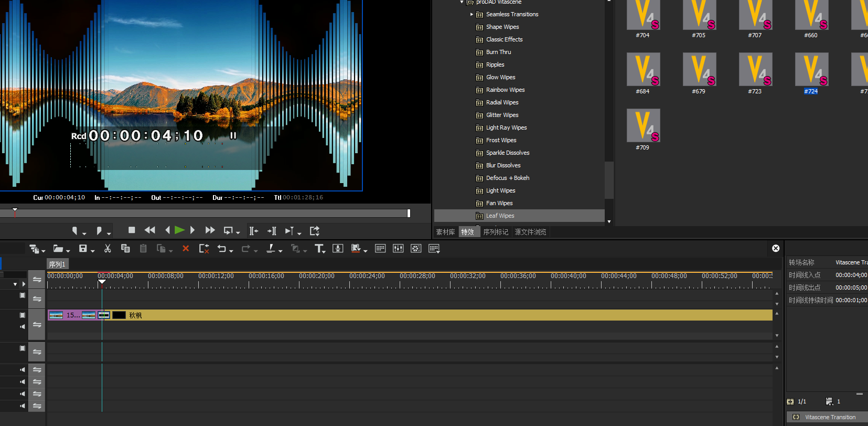The image size is (868, 426).
Task: Select the transition between timeline clips
Action: (104, 315)
